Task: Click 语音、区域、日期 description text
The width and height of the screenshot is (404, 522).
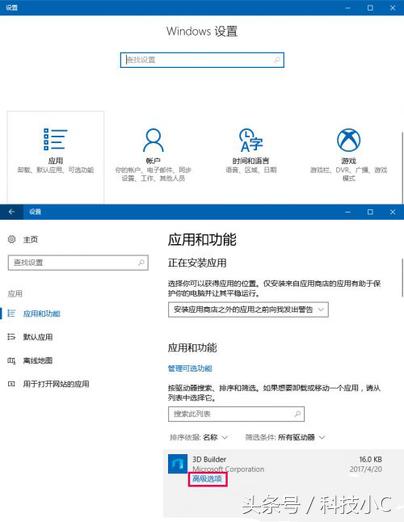Action: click(251, 170)
